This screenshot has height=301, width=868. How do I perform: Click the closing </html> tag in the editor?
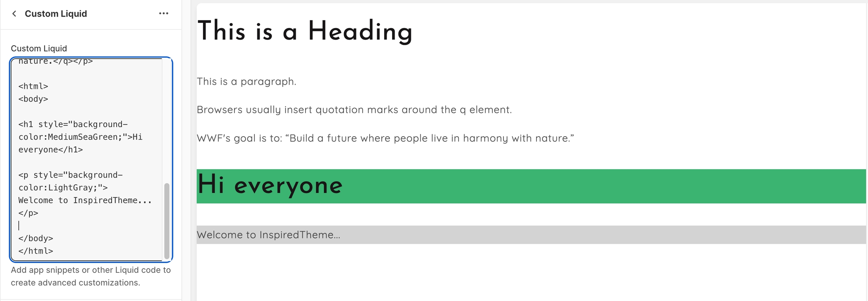pyautogui.click(x=36, y=251)
